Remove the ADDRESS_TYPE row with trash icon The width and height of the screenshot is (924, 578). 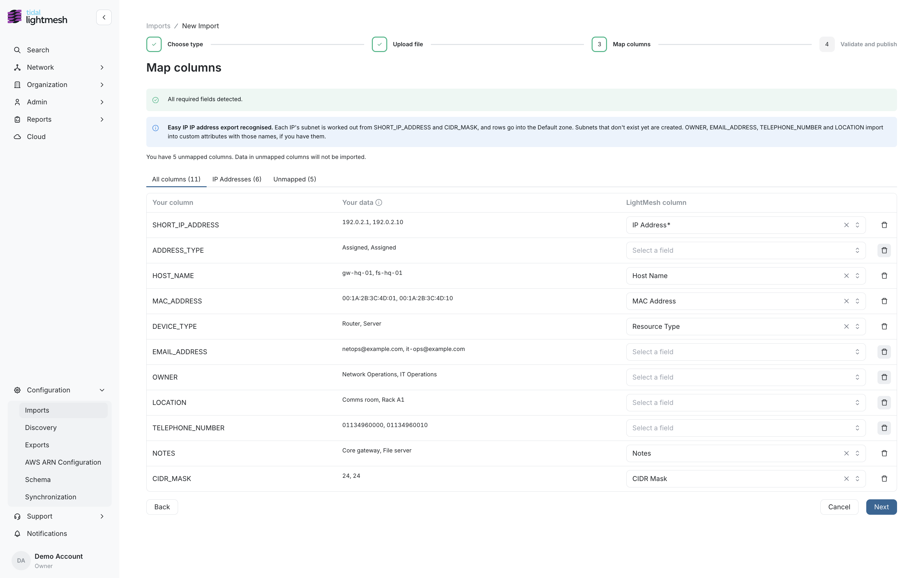[x=884, y=250]
